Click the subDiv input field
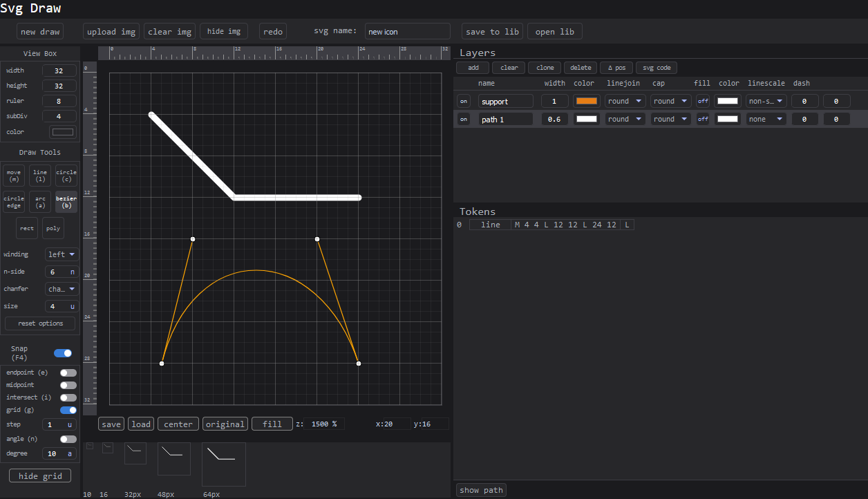This screenshot has width=868, height=499. (x=59, y=116)
